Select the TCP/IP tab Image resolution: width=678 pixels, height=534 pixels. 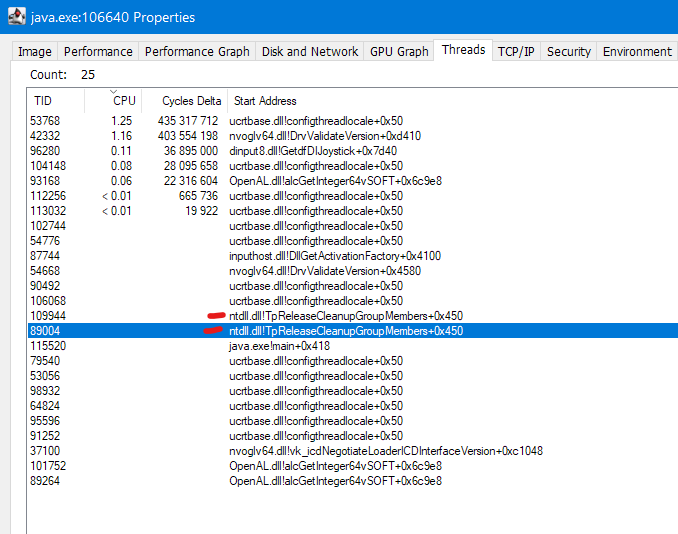point(515,52)
